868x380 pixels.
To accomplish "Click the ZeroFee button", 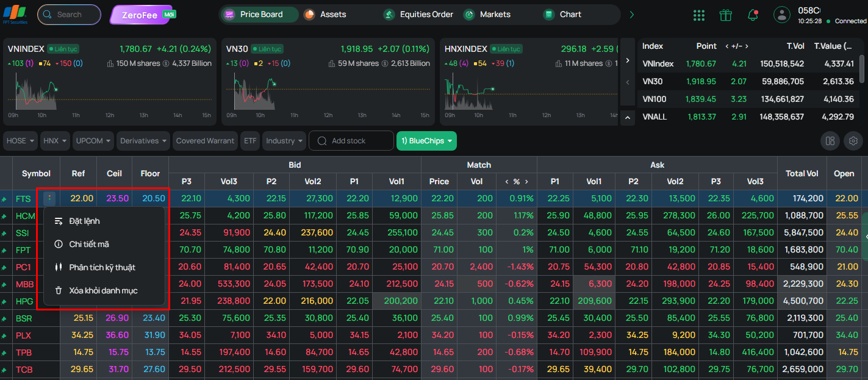I will pyautogui.click(x=143, y=15).
